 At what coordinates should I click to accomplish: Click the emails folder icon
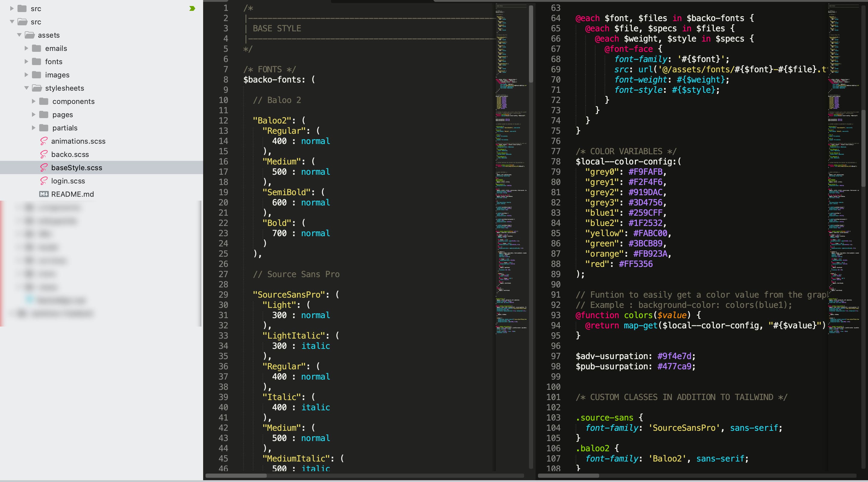point(36,48)
